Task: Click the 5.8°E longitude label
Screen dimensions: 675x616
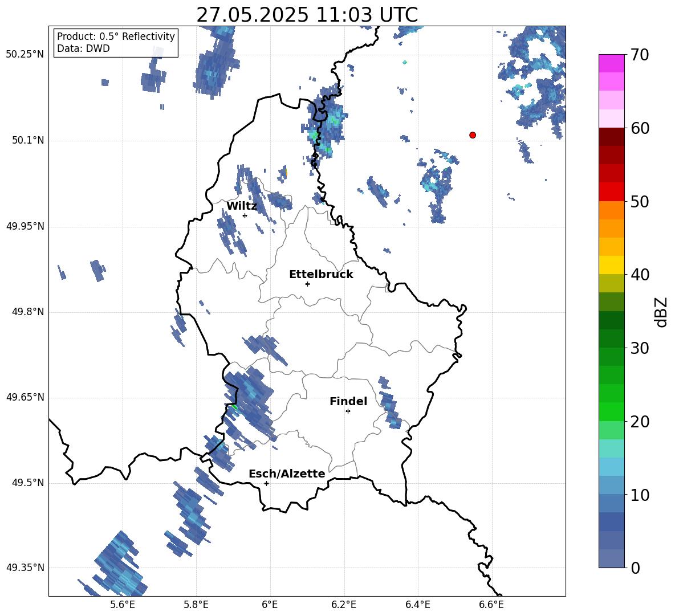Action: [x=196, y=605]
